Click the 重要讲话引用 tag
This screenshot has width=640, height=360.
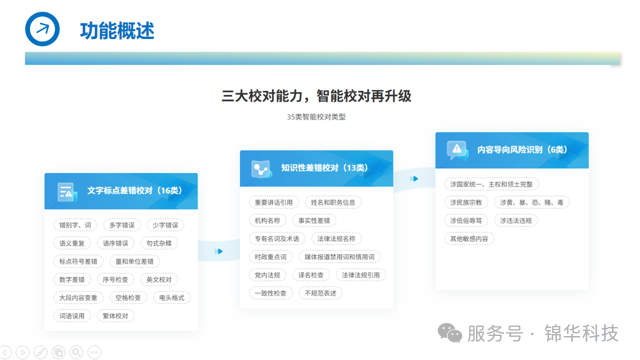point(274,202)
